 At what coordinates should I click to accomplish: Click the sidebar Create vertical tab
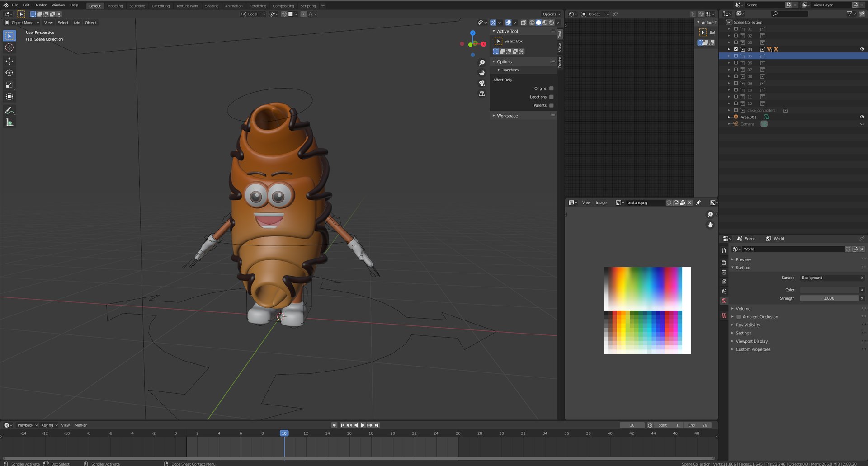(560, 62)
